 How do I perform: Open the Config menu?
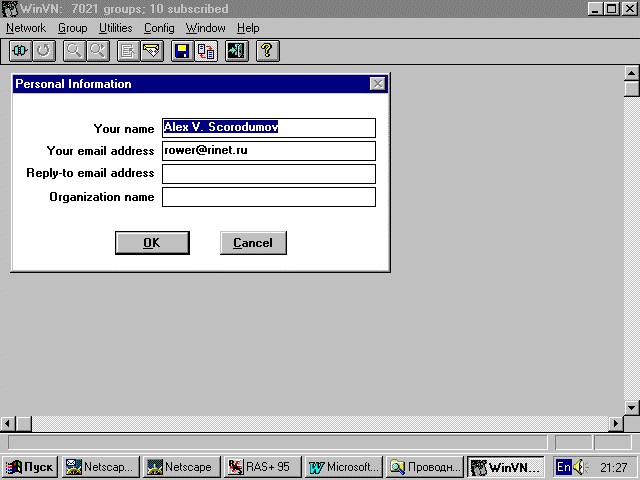pyautogui.click(x=159, y=28)
